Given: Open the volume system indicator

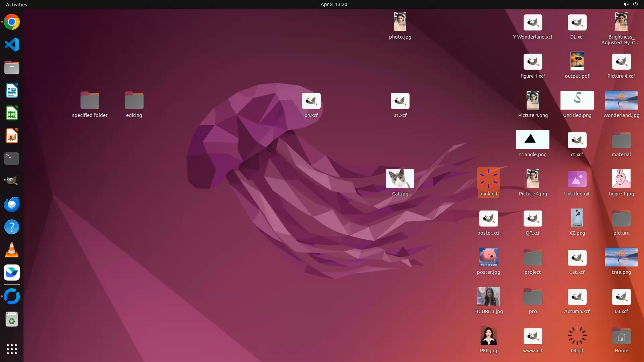Looking at the screenshot, I should (x=626, y=4).
